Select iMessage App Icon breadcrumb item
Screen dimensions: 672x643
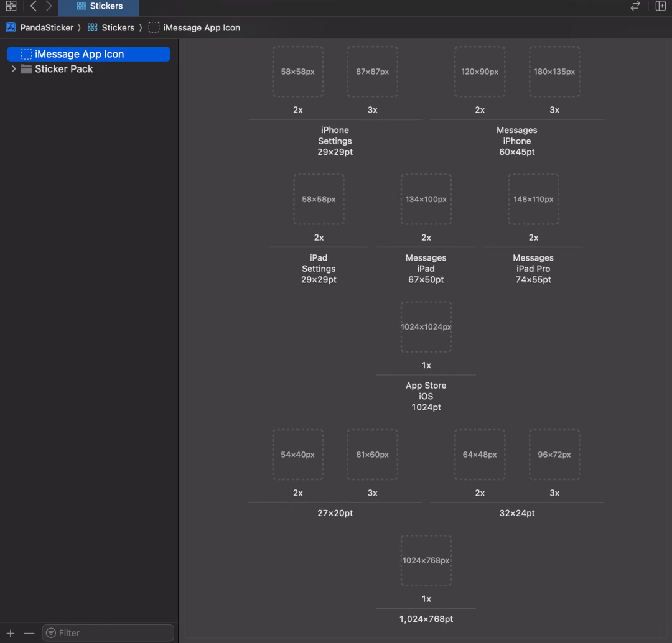click(202, 28)
